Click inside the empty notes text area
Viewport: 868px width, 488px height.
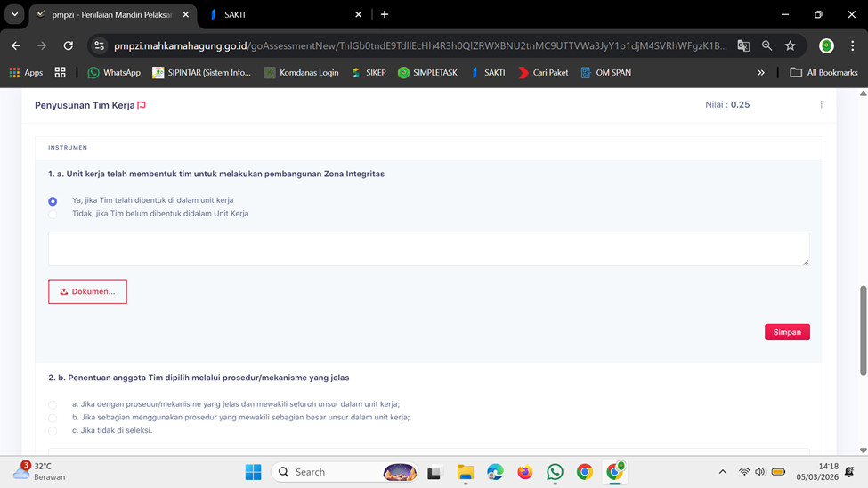click(x=428, y=248)
